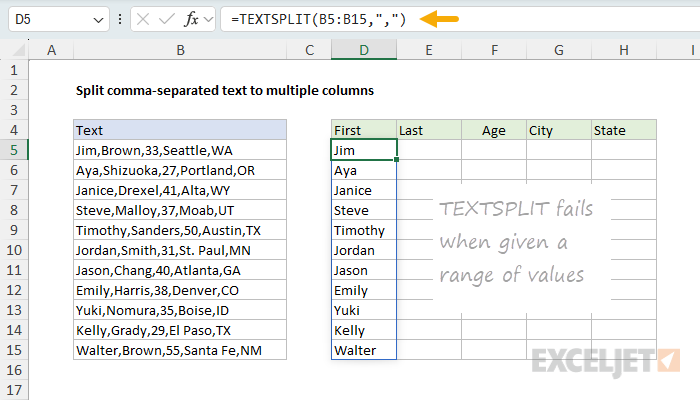Click the three-dot handle beside Name Box
700x400 pixels.
coord(121,20)
